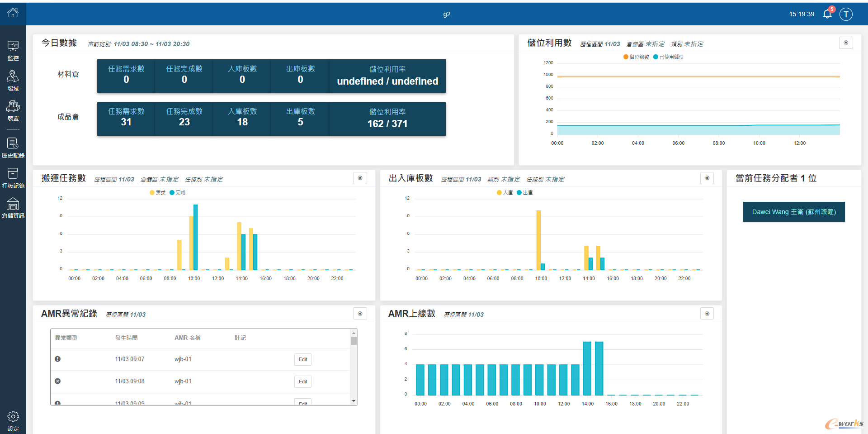Click the warning icon in the 11/03 09:07 row
The image size is (868, 434).
click(x=57, y=359)
